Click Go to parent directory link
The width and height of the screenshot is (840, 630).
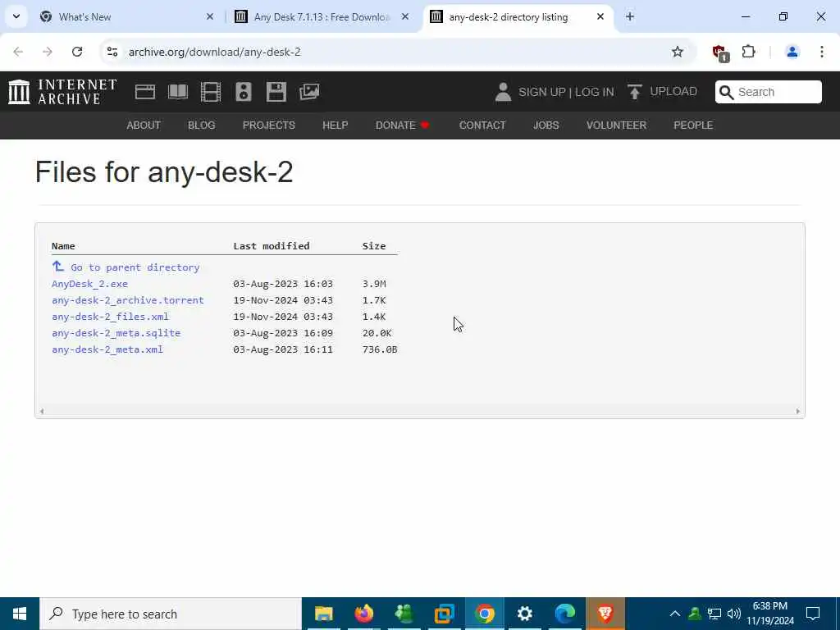pyautogui.click(x=135, y=267)
